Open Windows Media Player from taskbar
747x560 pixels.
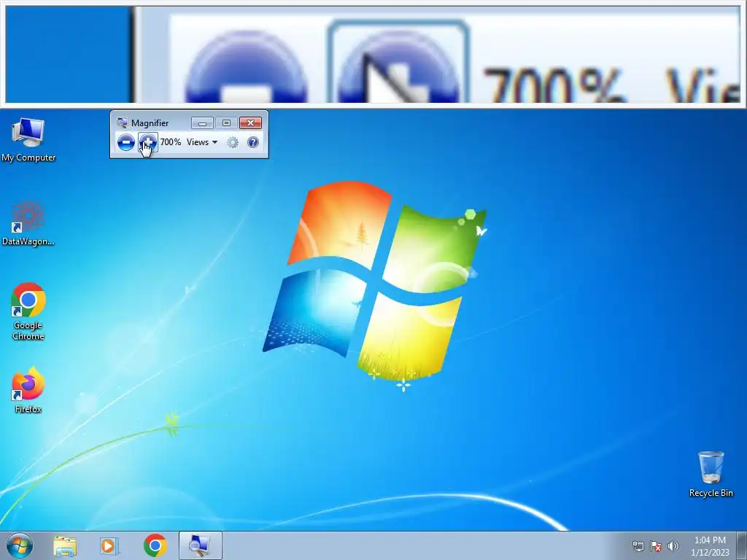(x=109, y=545)
